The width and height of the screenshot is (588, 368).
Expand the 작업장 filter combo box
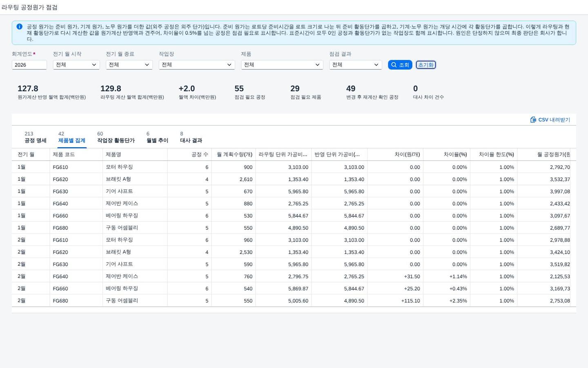[x=197, y=65]
